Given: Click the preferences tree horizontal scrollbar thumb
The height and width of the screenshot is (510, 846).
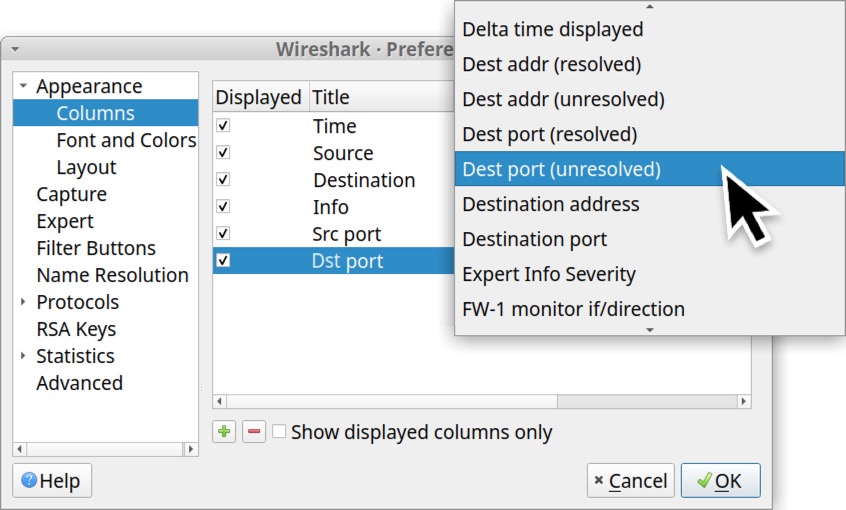Looking at the screenshot, I should coord(105,448).
